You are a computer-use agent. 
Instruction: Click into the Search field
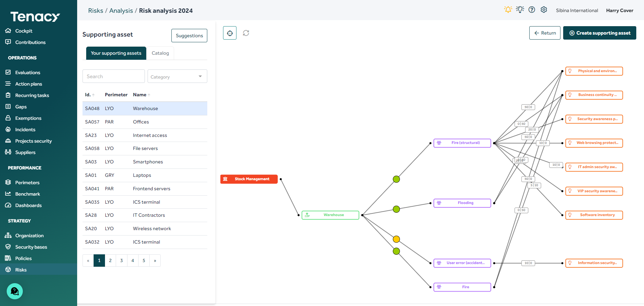click(113, 76)
